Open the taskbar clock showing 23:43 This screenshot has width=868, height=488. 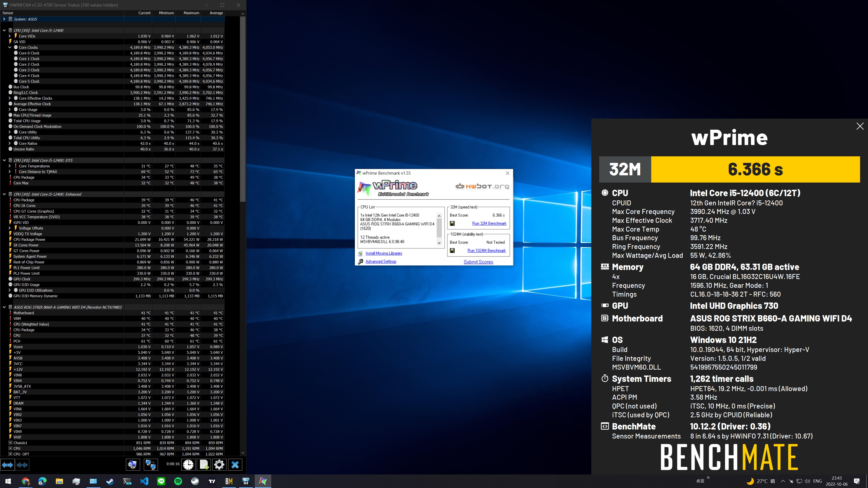(836, 481)
